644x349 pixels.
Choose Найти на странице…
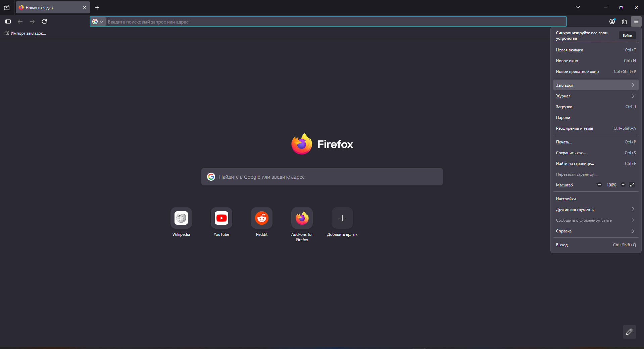(x=596, y=164)
